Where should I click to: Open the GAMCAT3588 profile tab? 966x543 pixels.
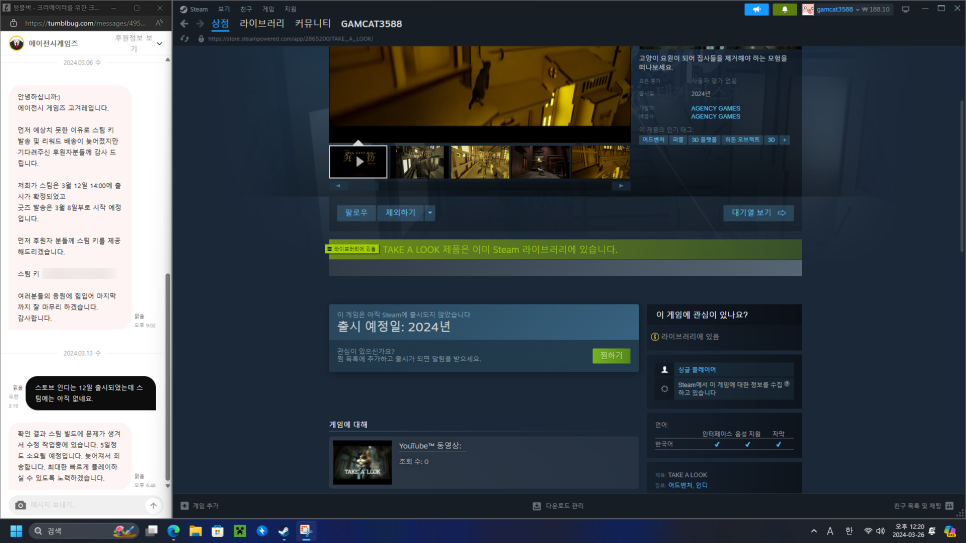371,23
